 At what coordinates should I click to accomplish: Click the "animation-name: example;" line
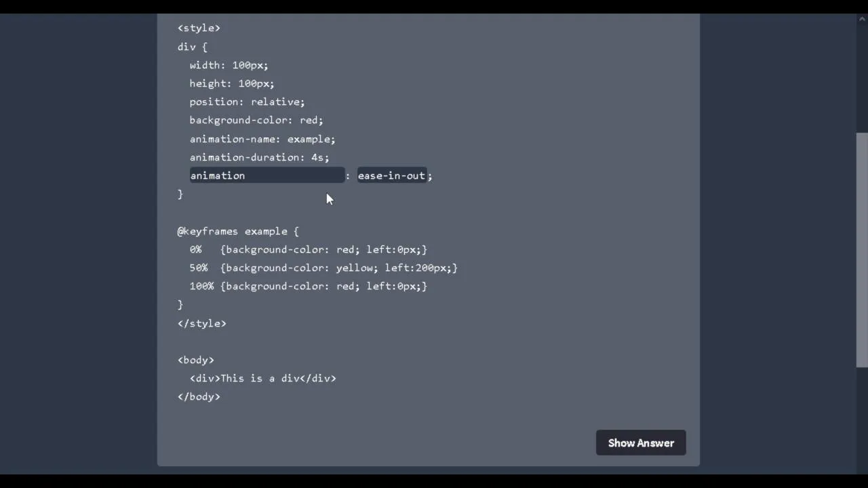(x=262, y=139)
